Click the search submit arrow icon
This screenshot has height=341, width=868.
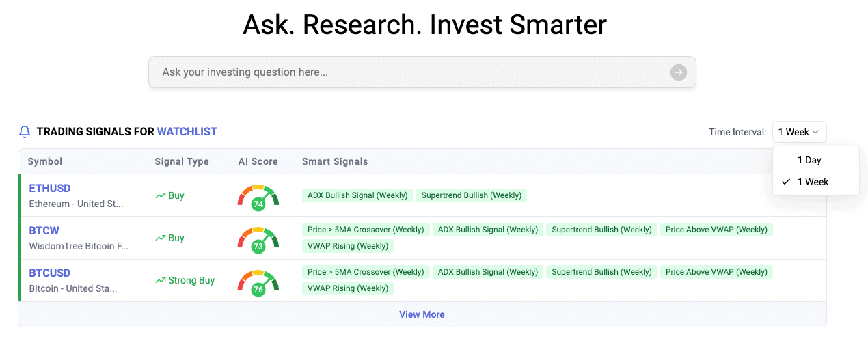pyautogui.click(x=678, y=72)
